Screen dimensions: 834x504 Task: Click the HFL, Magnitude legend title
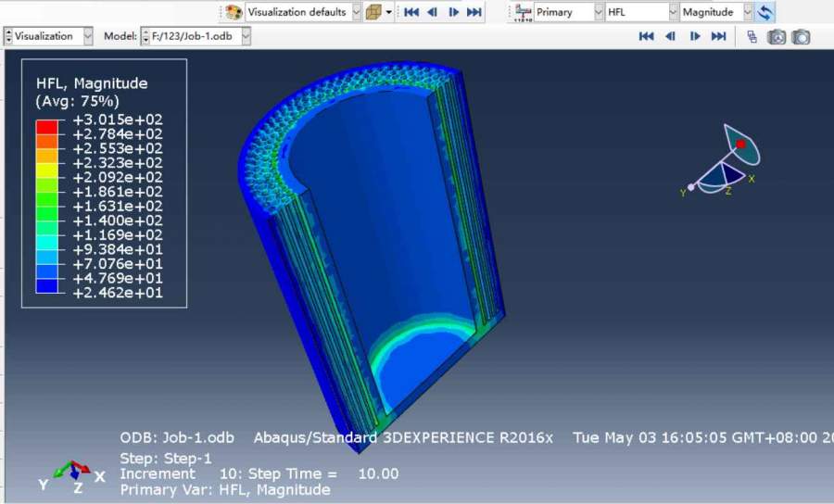coord(92,83)
